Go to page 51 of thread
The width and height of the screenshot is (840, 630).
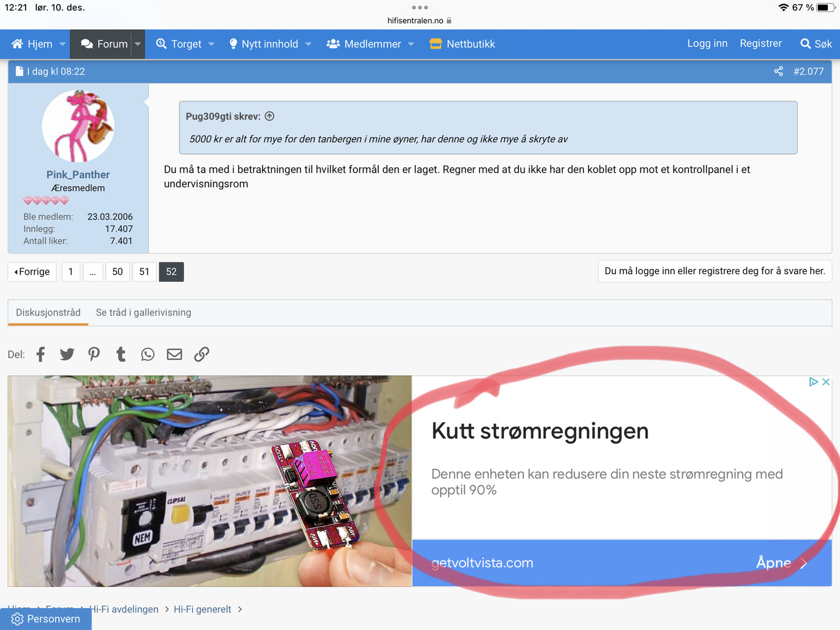[x=144, y=272]
